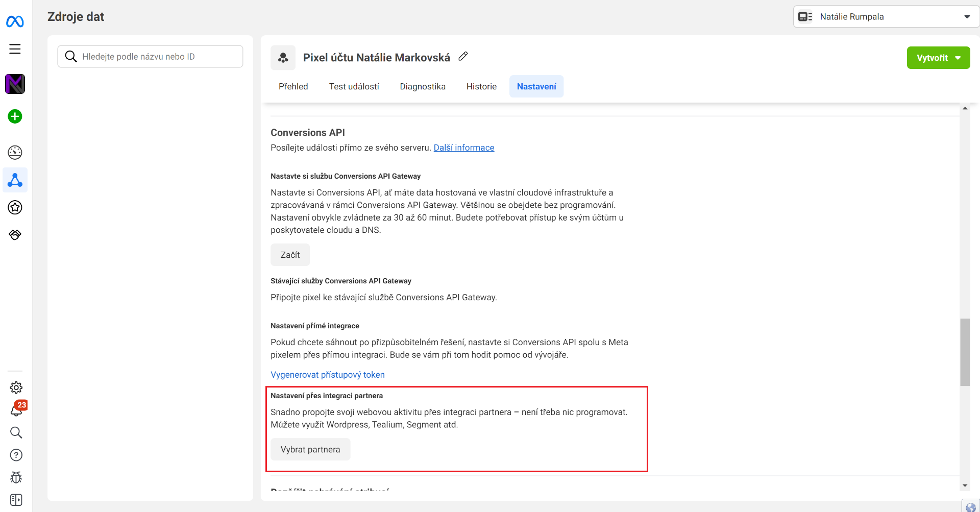This screenshot has width=980, height=512.
Task: Click the Nastavení přímé integrace heading
Action: (x=315, y=326)
